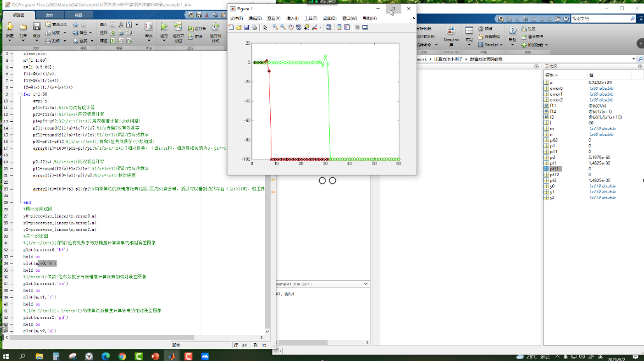Screen dimensions: 644x361
Task: Click Save Figure icon in Figure 1 toolbar
Action: (247, 27)
